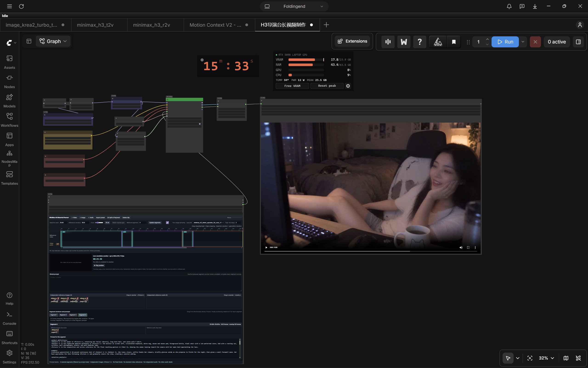
Task: Open the Templates panel
Action: point(9,178)
